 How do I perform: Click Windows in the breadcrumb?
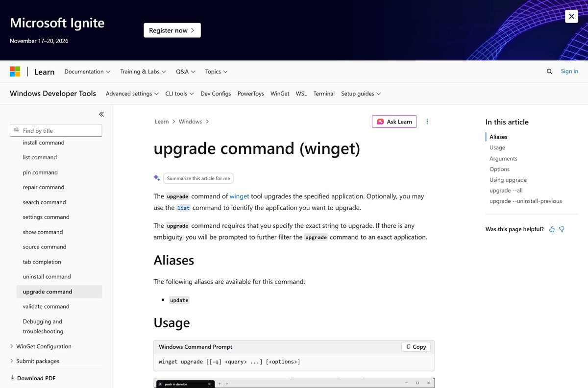click(x=191, y=121)
